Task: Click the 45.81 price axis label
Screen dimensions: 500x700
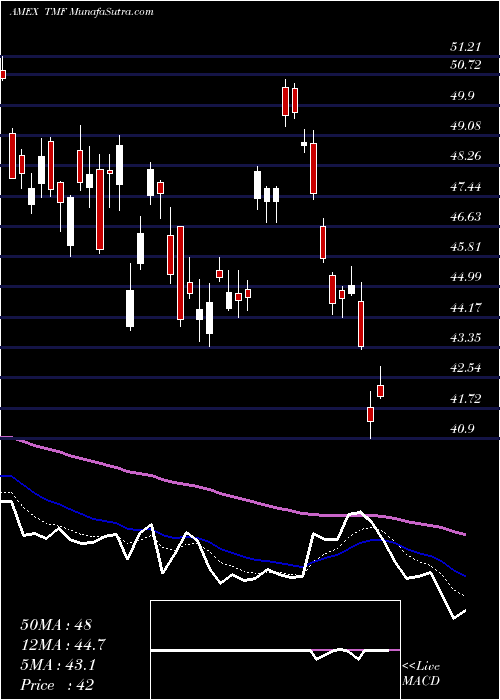Action: point(466,246)
